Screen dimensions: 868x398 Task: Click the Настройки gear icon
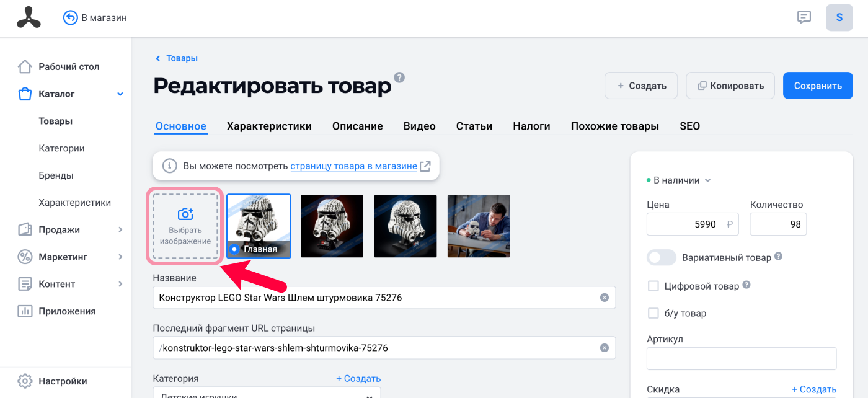25,381
